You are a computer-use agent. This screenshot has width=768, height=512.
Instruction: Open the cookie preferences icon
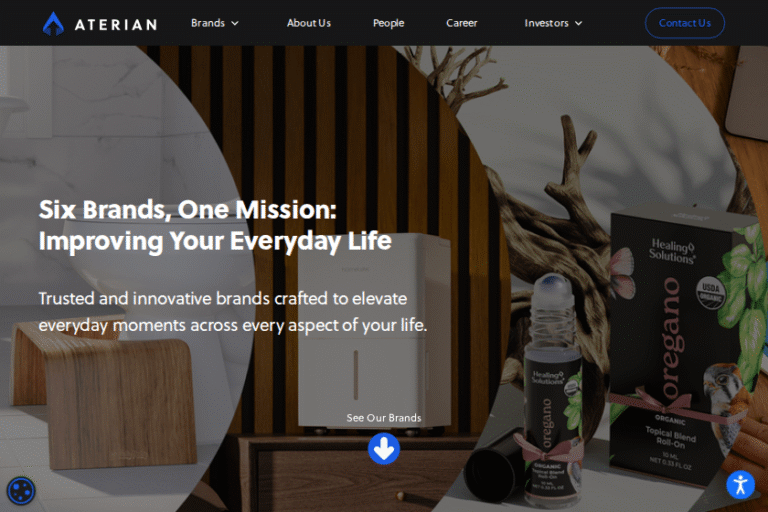click(21, 490)
